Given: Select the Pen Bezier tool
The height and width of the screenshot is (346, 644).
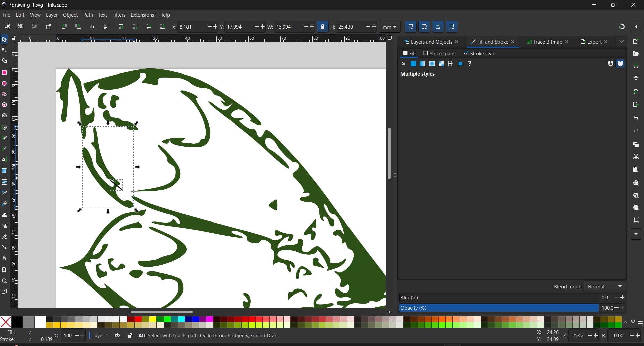Looking at the screenshot, I should [x=4, y=128].
